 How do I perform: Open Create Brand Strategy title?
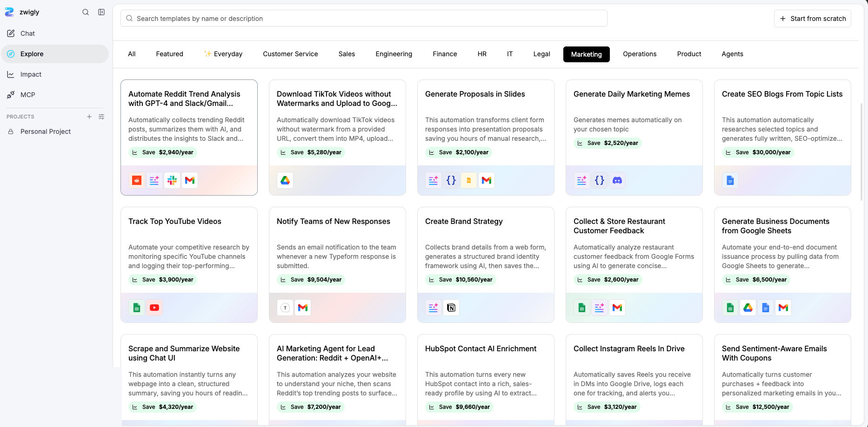(464, 221)
